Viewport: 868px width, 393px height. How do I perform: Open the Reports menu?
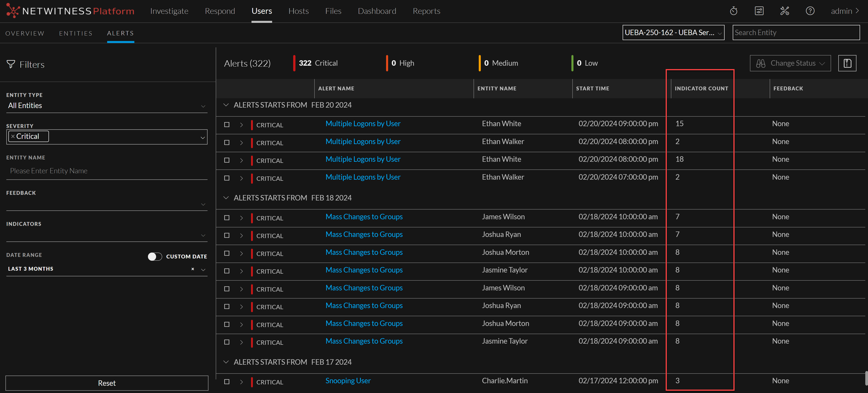(x=427, y=11)
